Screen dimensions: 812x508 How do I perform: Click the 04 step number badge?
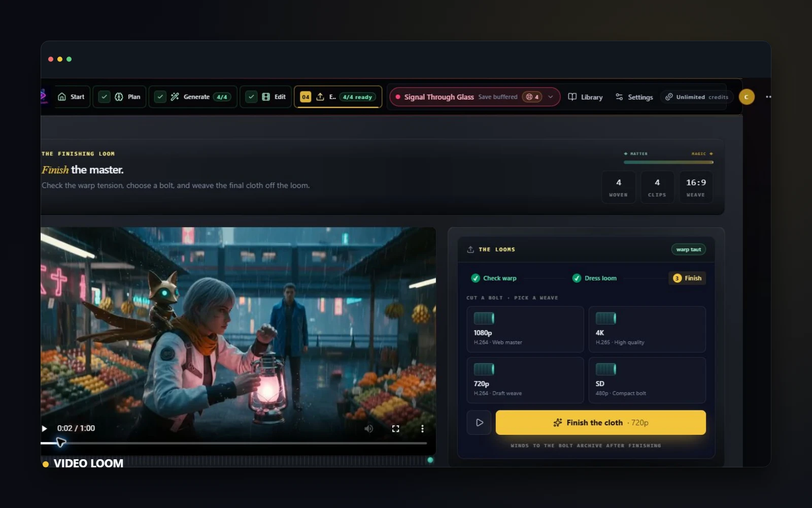tap(306, 97)
